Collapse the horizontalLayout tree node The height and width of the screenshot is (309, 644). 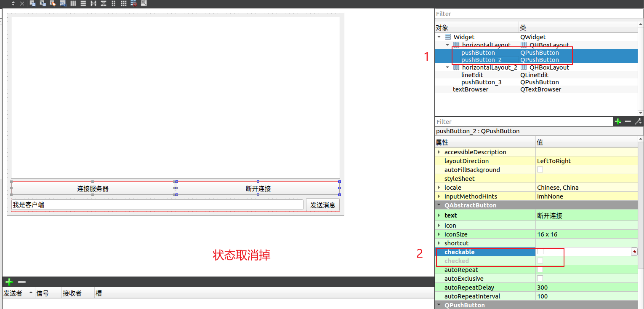(x=448, y=45)
